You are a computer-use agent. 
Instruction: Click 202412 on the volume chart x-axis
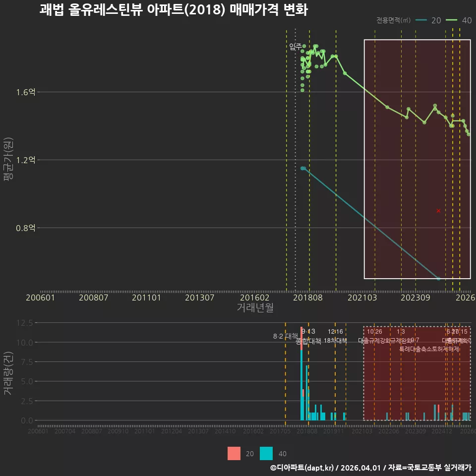(x=442, y=431)
